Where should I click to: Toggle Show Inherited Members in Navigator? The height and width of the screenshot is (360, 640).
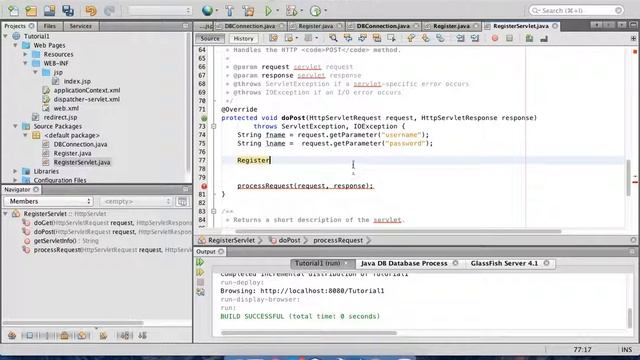coord(12,336)
